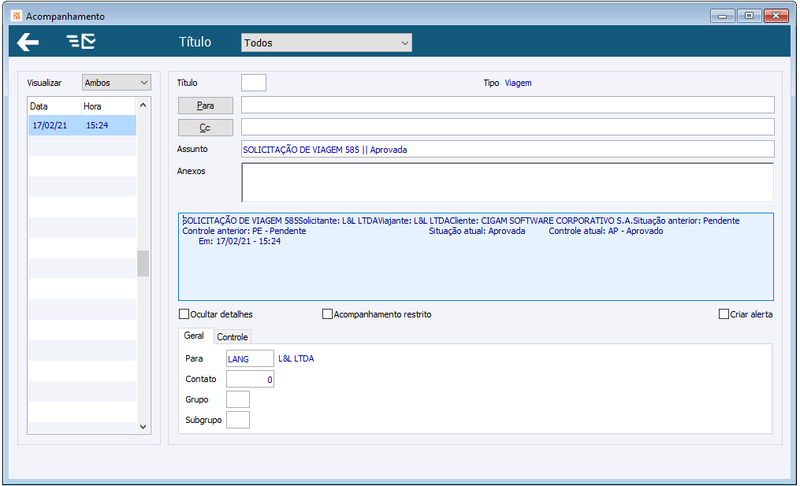Viewport: 800px width, 486px height.
Task: Maximize the Acompanhamento window
Action: pos(749,16)
